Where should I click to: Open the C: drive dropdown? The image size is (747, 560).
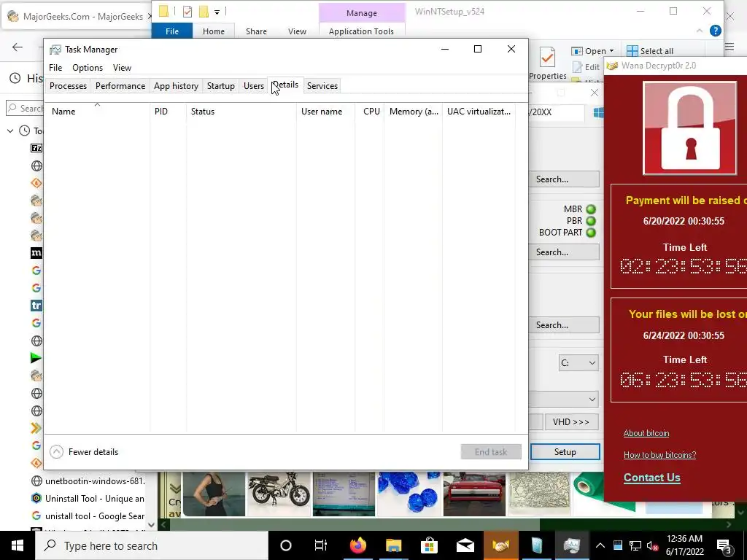[578, 363]
